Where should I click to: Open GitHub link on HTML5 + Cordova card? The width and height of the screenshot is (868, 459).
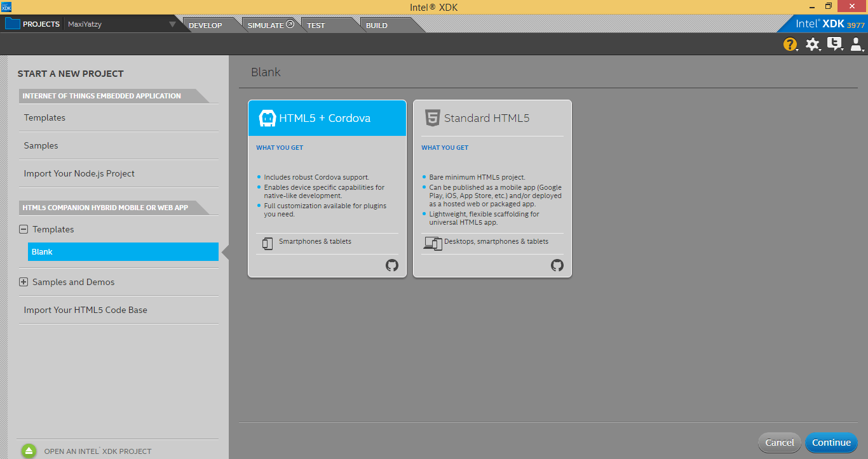coord(392,265)
